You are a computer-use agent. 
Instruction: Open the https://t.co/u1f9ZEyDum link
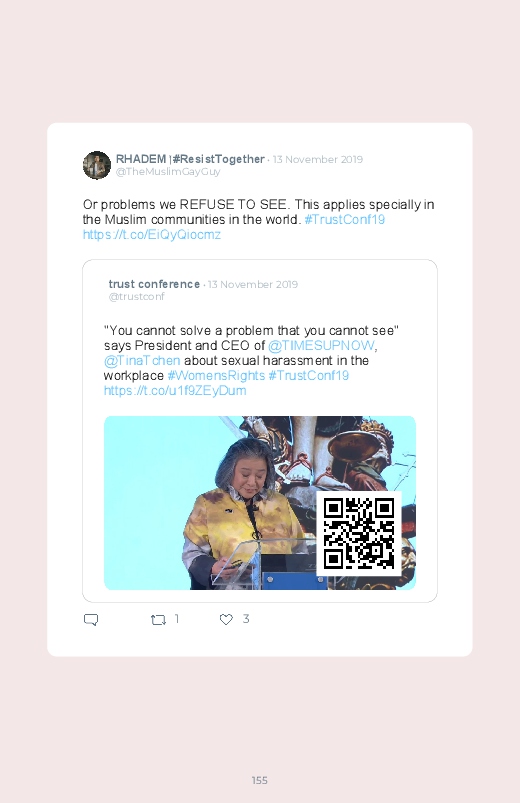pyautogui.click(x=175, y=390)
